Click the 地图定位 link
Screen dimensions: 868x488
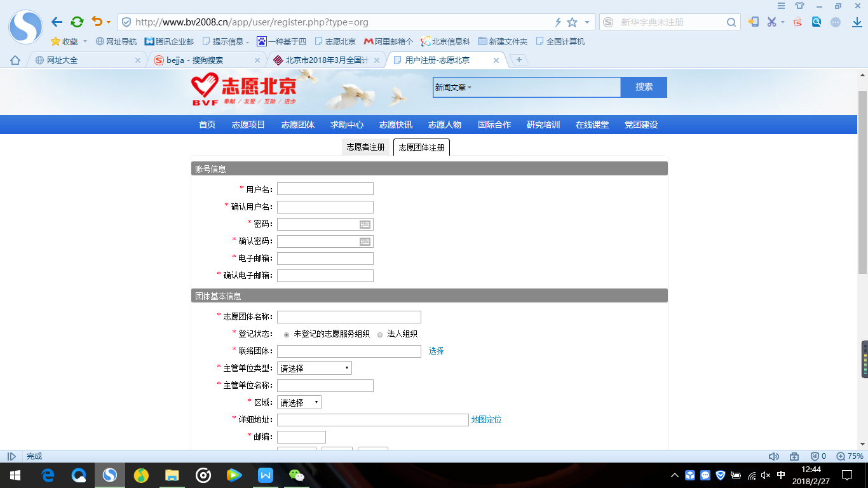pos(486,420)
